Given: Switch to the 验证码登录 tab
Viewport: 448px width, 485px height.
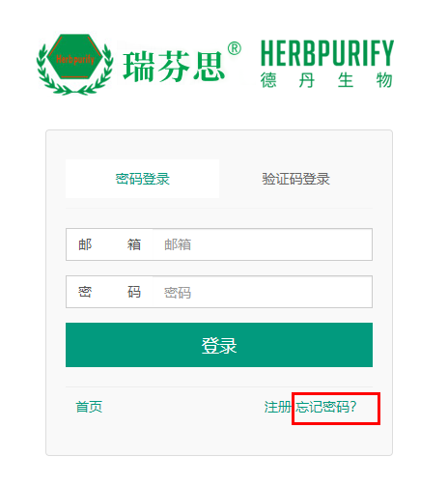Looking at the screenshot, I should [x=295, y=179].
